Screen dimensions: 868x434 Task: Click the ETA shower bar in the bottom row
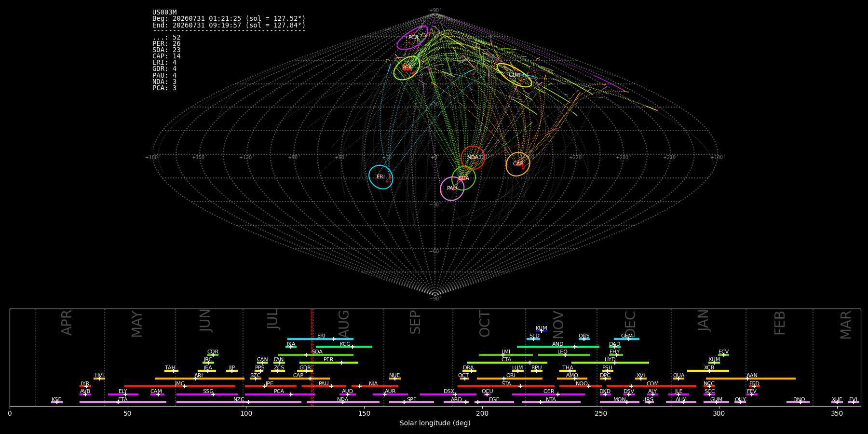click(x=123, y=402)
